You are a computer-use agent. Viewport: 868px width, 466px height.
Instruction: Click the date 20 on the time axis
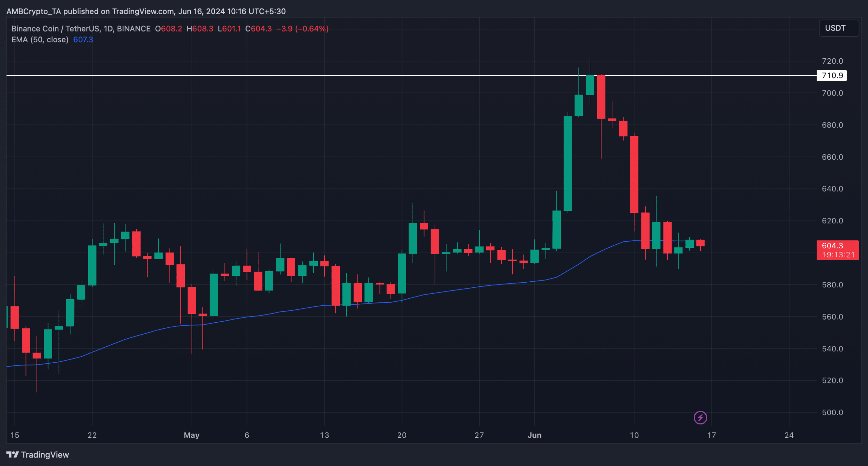pos(402,435)
